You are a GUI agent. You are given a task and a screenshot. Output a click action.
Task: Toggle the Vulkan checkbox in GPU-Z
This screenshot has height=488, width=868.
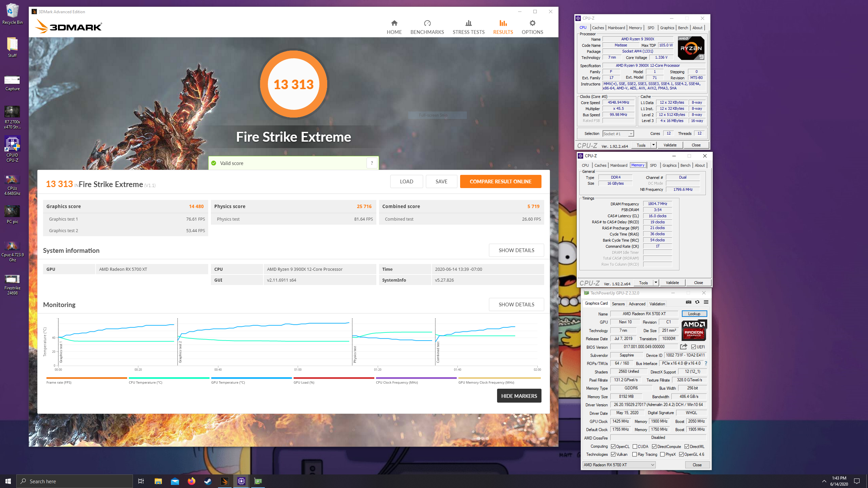tap(613, 454)
